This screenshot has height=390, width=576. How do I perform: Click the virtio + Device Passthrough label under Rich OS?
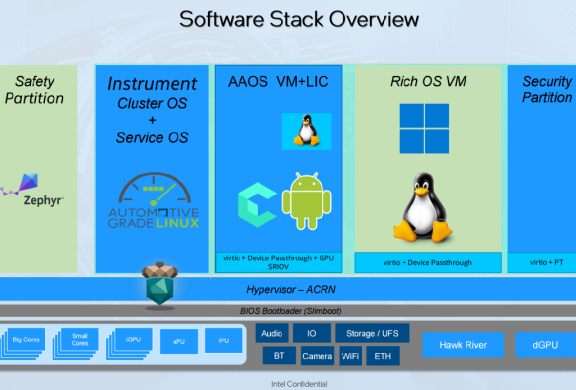click(x=428, y=263)
